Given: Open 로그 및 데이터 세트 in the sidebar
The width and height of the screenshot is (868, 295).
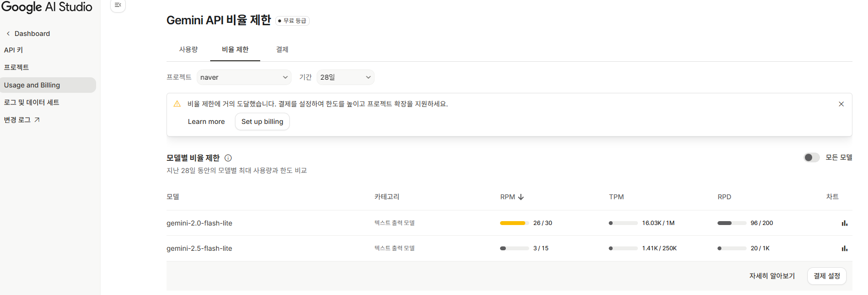Looking at the screenshot, I should coord(32,103).
